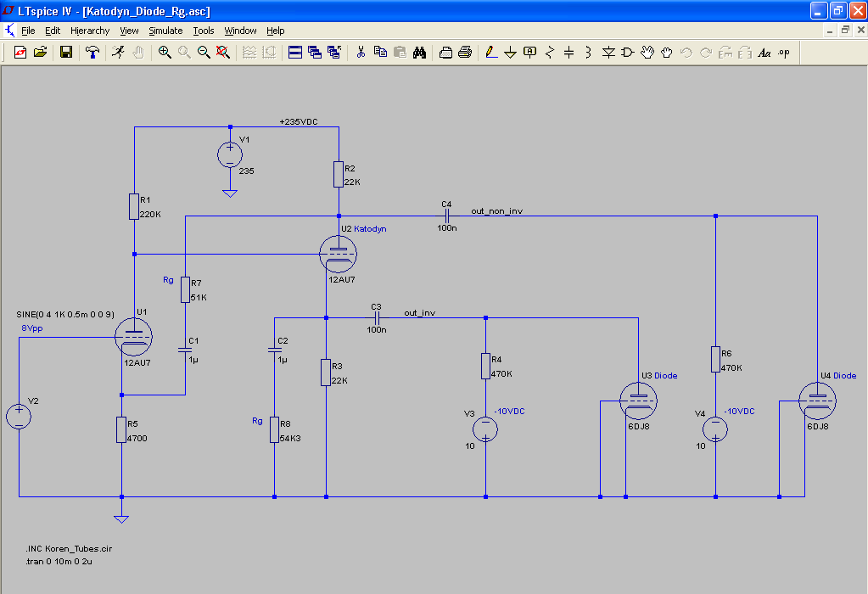The image size is (868, 594).
Task: Open the Window menu
Action: point(240,31)
